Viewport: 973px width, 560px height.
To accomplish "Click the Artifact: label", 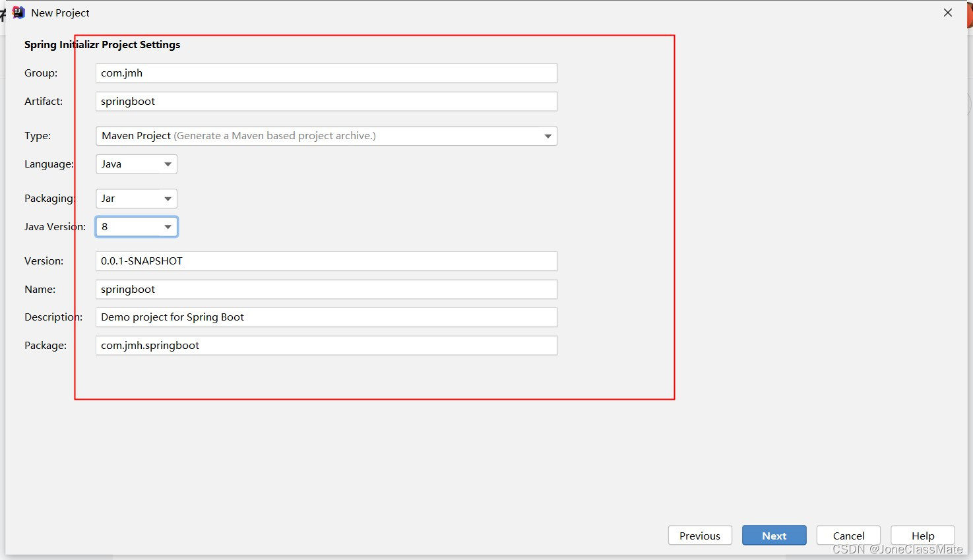I will [x=44, y=102].
